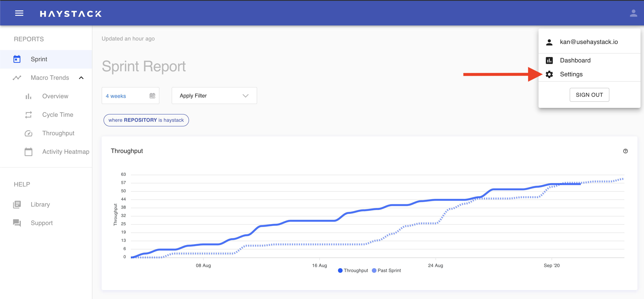
Task: Toggle Throughput series in chart legend
Action: click(x=353, y=270)
